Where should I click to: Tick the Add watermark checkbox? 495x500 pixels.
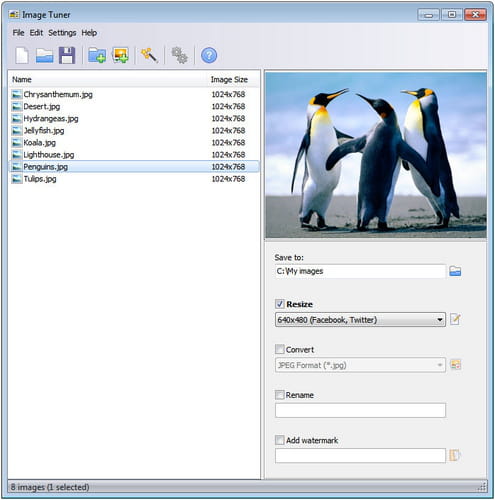tap(280, 440)
